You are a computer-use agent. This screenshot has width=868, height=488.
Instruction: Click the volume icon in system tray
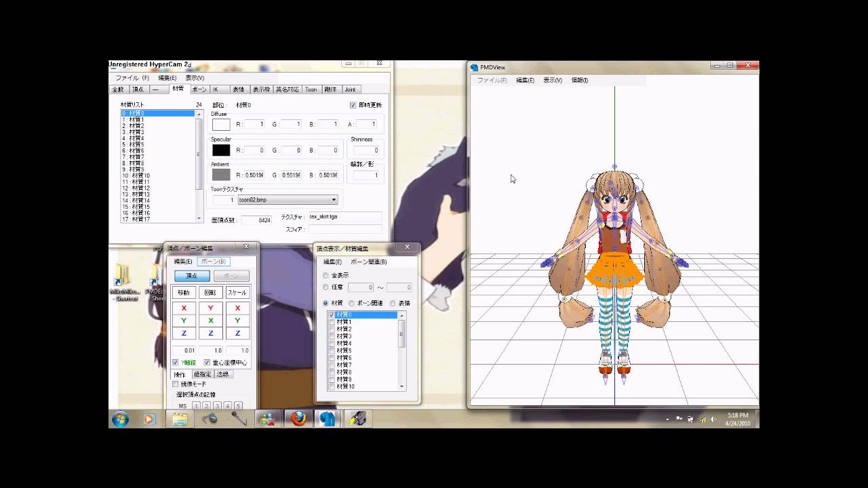tap(713, 420)
